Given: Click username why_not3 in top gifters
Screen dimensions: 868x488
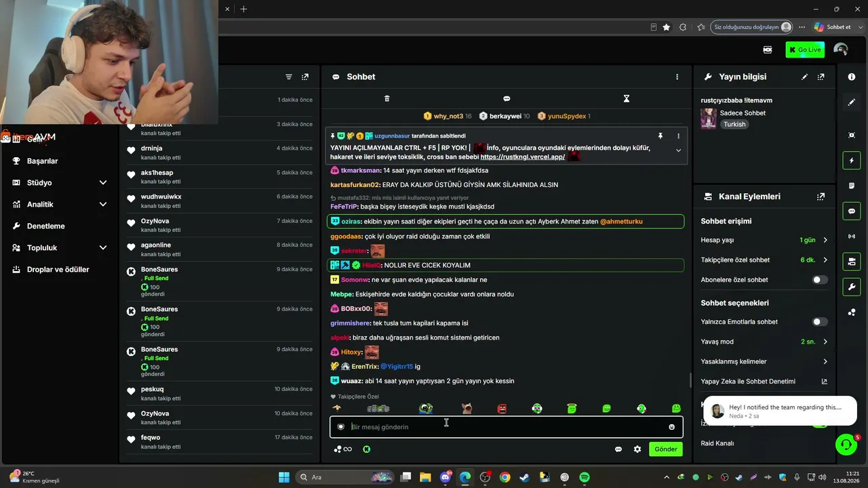Looking at the screenshot, I should click(x=448, y=117).
